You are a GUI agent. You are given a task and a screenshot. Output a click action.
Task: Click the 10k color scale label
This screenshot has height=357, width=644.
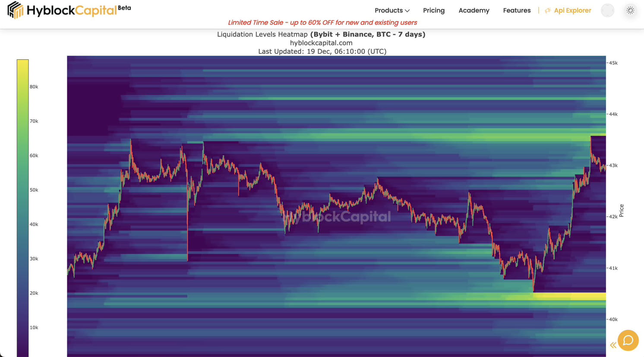tap(34, 328)
